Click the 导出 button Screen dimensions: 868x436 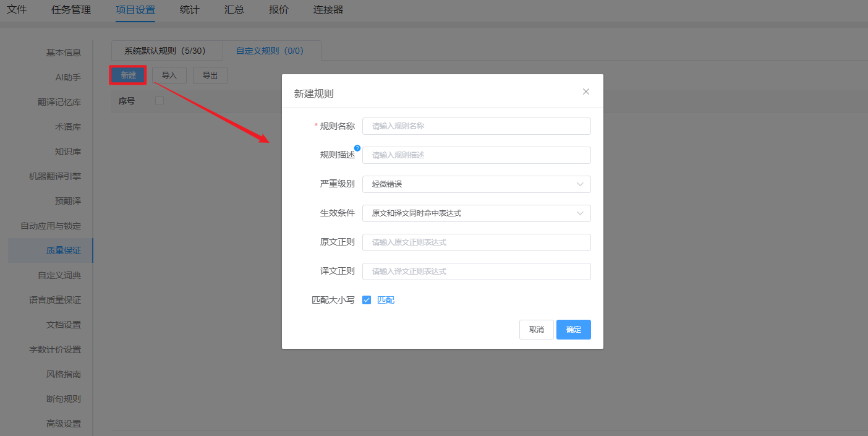pos(210,75)
